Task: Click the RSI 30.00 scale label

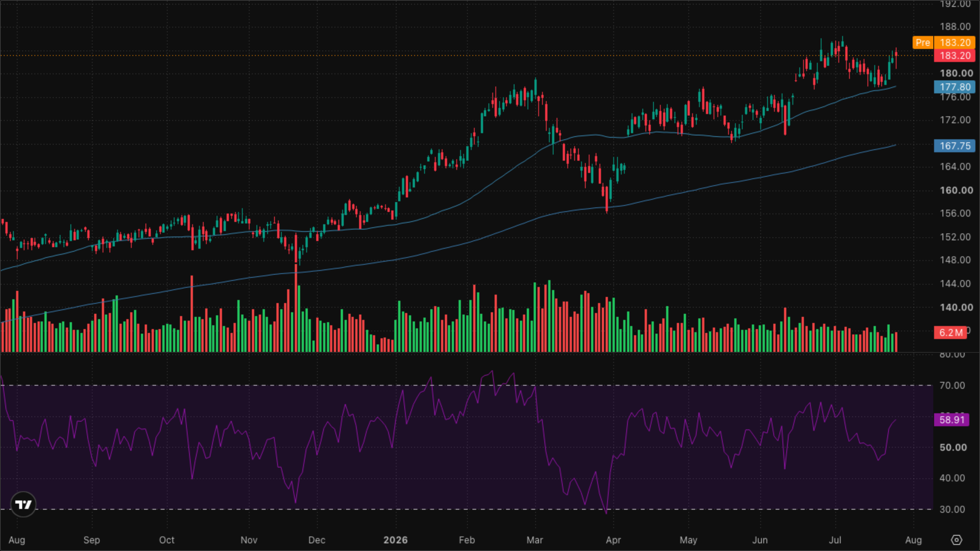Action: (x=952, y=509)
